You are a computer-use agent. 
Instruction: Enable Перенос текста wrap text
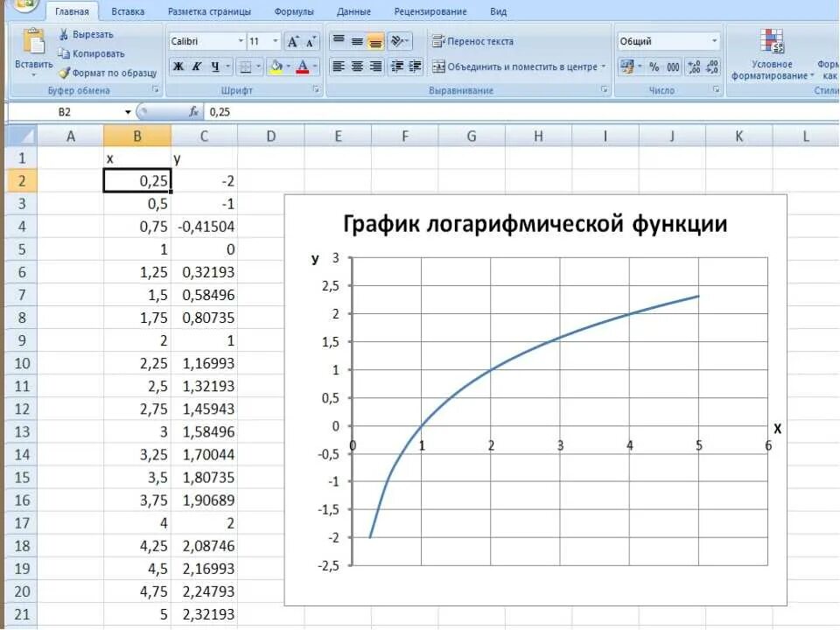[x=473, y=41]
